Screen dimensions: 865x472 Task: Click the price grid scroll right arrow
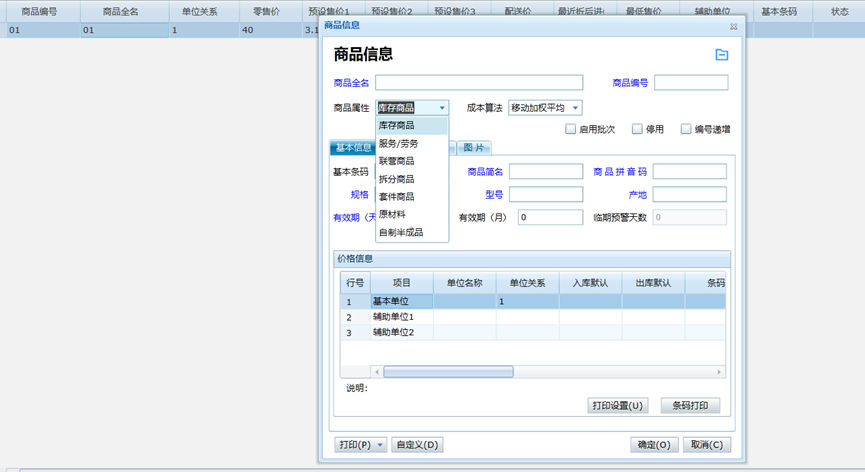click(x=719, y=372)
